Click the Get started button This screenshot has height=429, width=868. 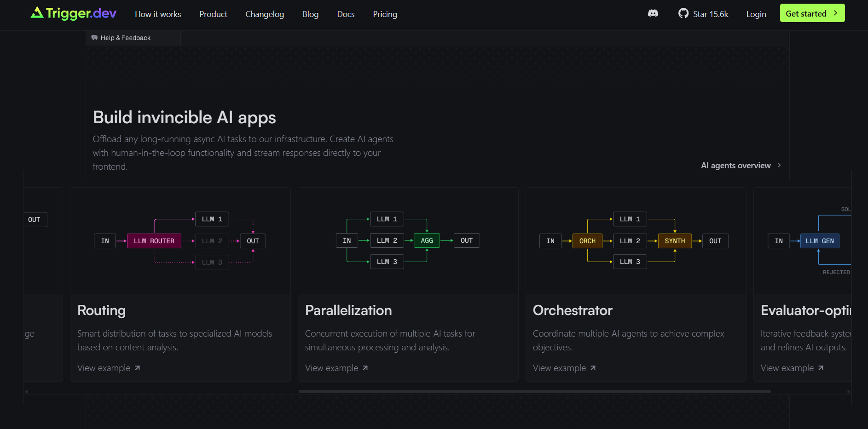coord(812,13)
